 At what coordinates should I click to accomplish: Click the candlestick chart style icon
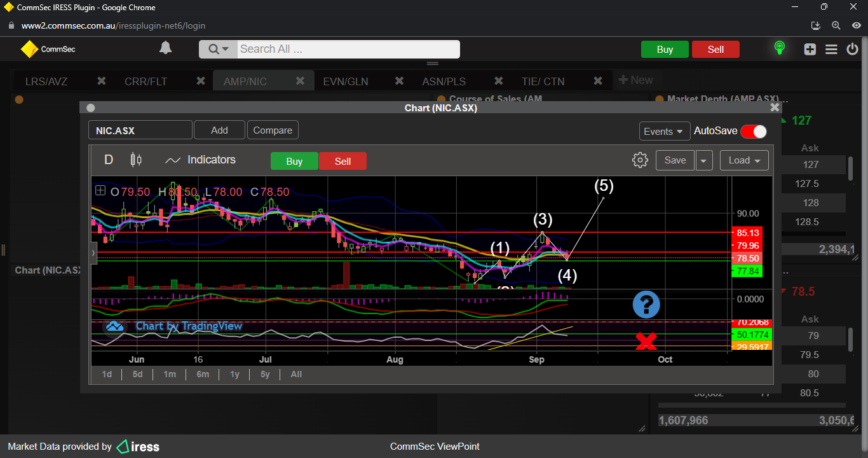pyautogui.click(x=136, y=160)
